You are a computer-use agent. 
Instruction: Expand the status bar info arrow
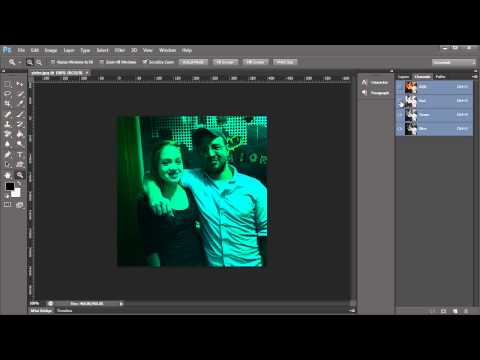click(x=121, y=304)
